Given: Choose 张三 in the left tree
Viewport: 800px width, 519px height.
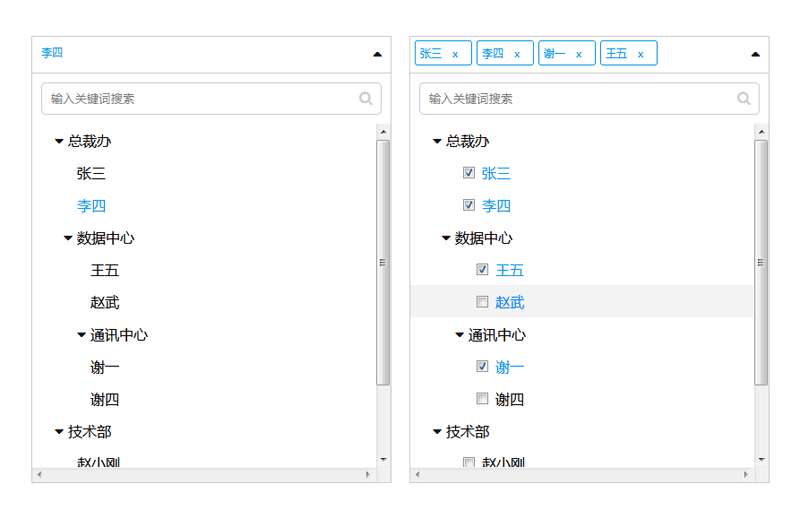Looking at the screenshot, I should point(91,173).
